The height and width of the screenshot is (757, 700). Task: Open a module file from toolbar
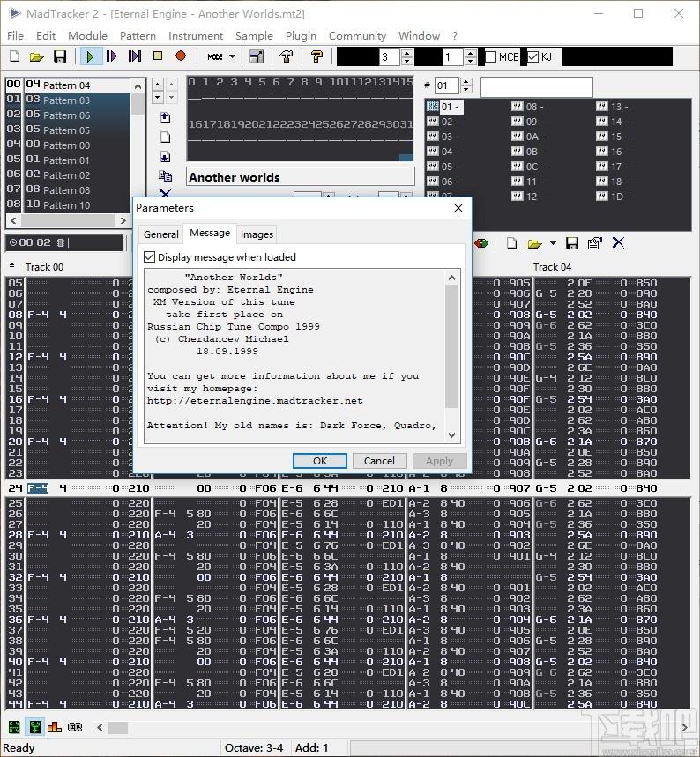[37, 57]
